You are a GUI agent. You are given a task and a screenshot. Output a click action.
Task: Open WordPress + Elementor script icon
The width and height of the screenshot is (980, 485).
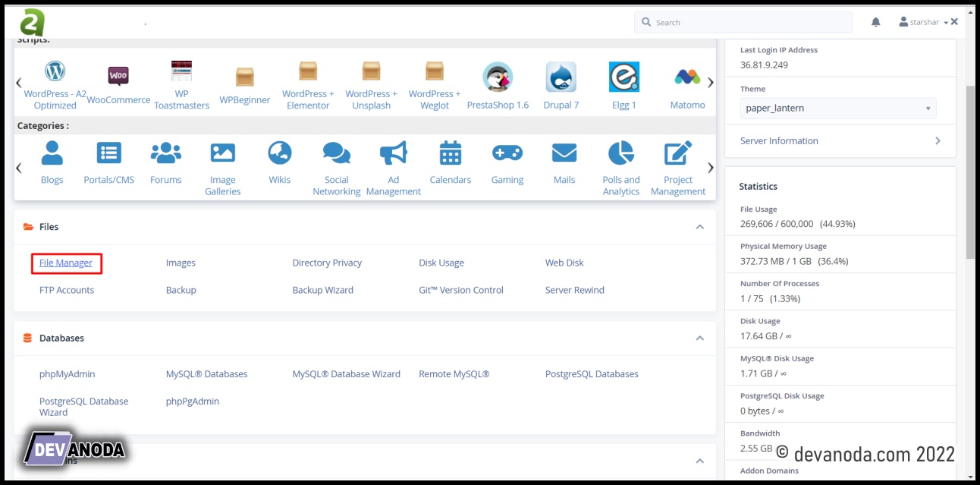pos(308,71)
